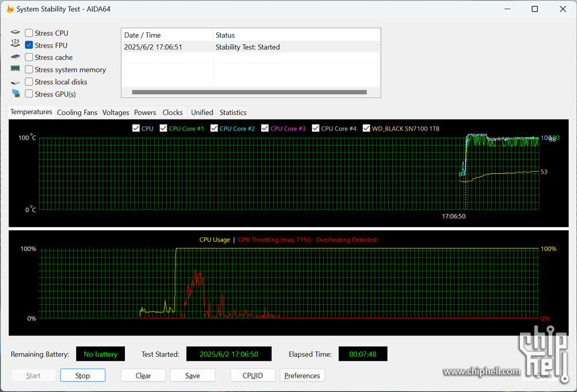Enable the Stress CPU checkbox
Screen dimensions: 577x392
[x=29, y=33]
